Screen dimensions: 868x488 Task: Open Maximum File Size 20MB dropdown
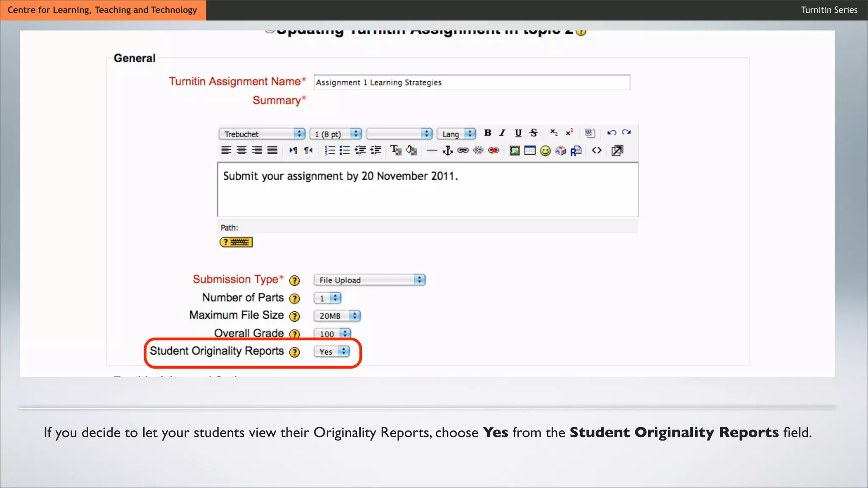coord(337,316)
